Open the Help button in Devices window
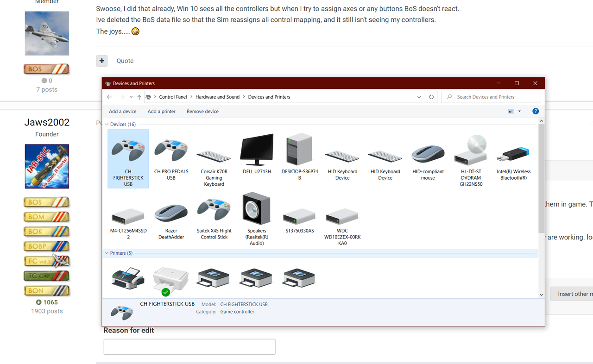 pos(536,111)
